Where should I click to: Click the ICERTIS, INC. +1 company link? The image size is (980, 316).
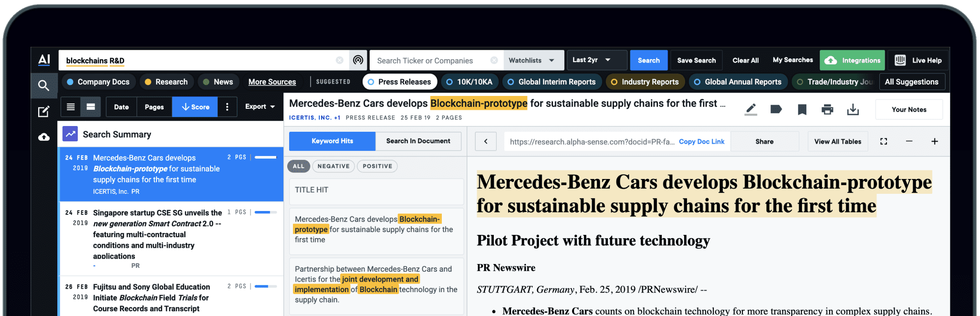[x=314, y=117]
